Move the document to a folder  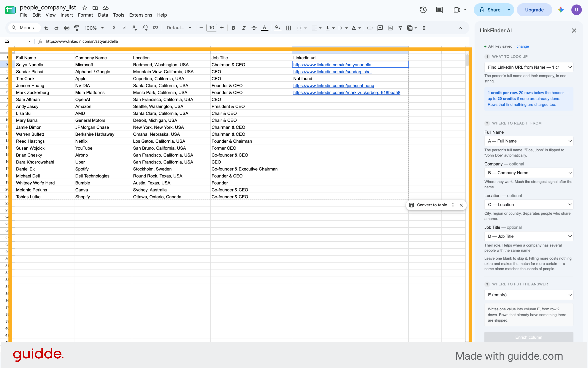coord(95,8)
